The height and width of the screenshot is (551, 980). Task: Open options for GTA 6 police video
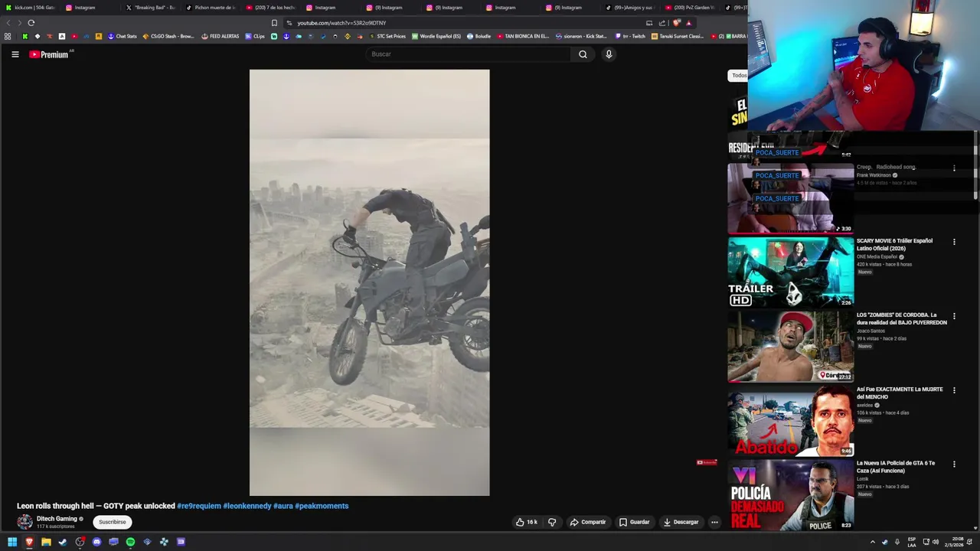coord(954,465)
